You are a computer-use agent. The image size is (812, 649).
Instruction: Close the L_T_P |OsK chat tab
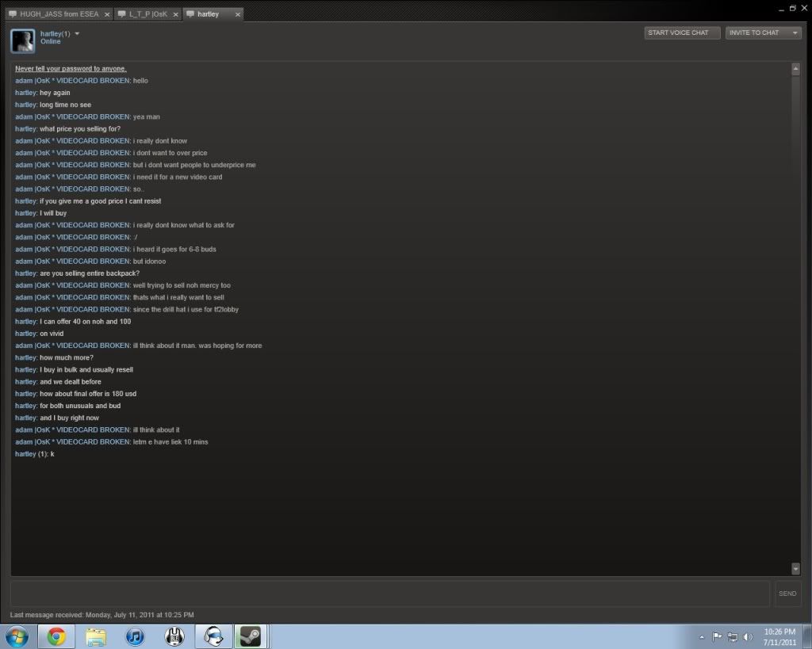175,14
